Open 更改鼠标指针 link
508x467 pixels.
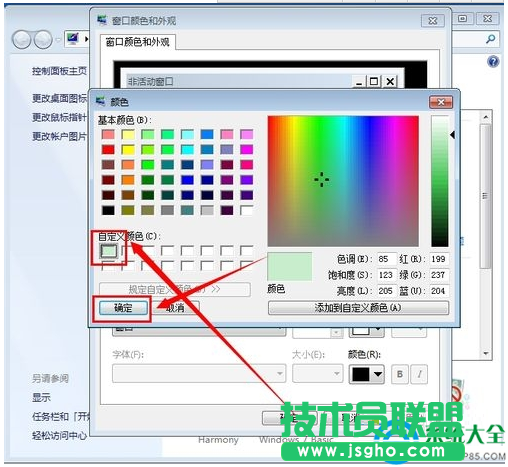click(x=59, y=117)
